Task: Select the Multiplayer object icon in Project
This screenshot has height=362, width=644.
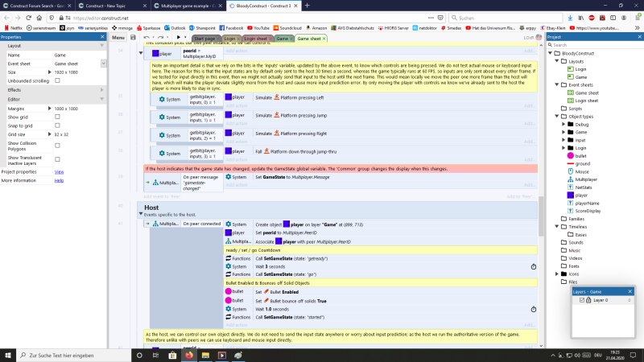Action: (x=571, y=179)
